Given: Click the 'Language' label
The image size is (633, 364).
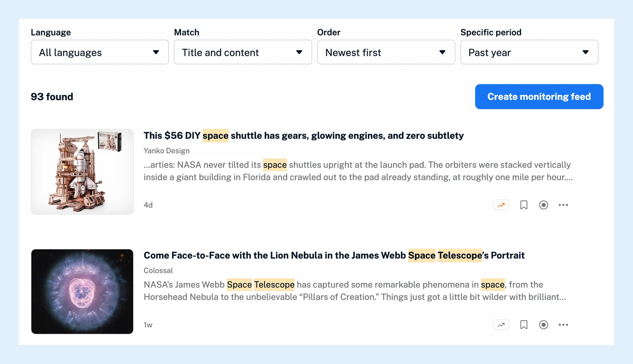Looking at the screenshot, I should [51, 32].
